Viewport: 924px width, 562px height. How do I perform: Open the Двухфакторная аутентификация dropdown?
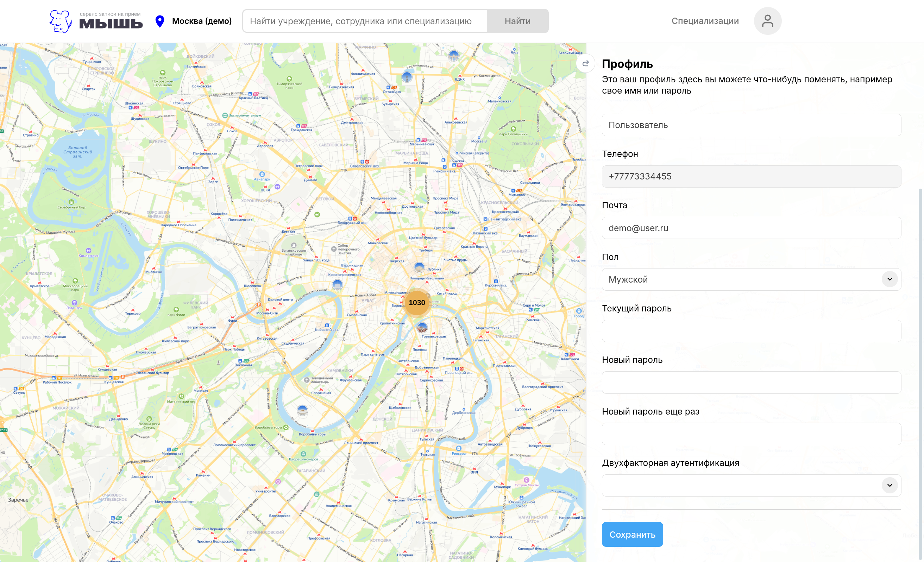coord(889,486)
